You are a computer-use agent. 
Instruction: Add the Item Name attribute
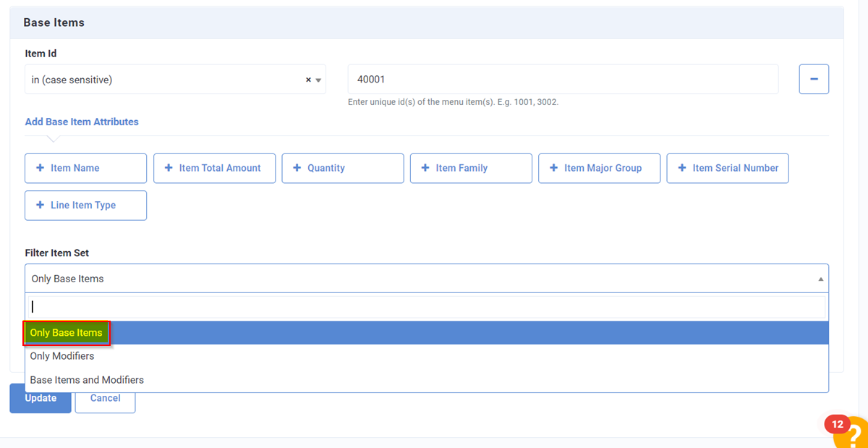tap(85, 168)
